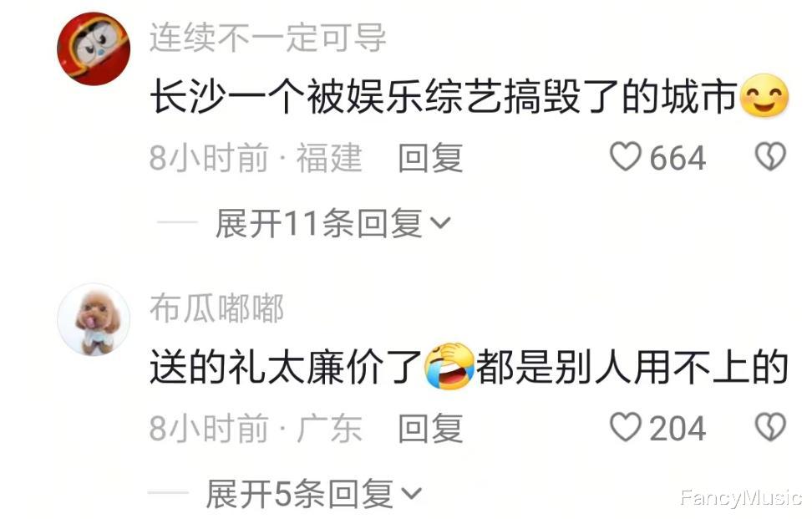Open username 连续不一定可导
Screen dimensions: 812x519
(267, 38)
